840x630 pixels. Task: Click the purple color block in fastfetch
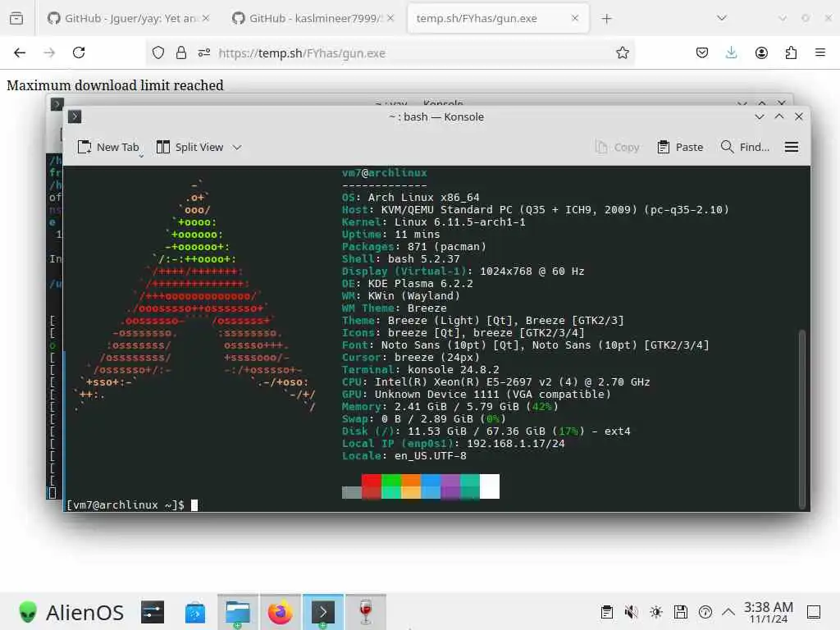[450, 486]
